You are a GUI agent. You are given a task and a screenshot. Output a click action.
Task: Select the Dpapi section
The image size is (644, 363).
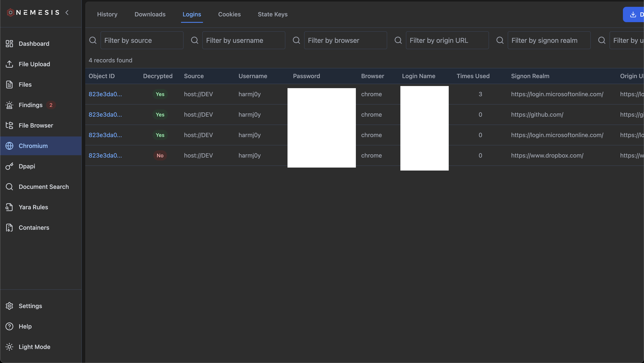click(27, 166)
